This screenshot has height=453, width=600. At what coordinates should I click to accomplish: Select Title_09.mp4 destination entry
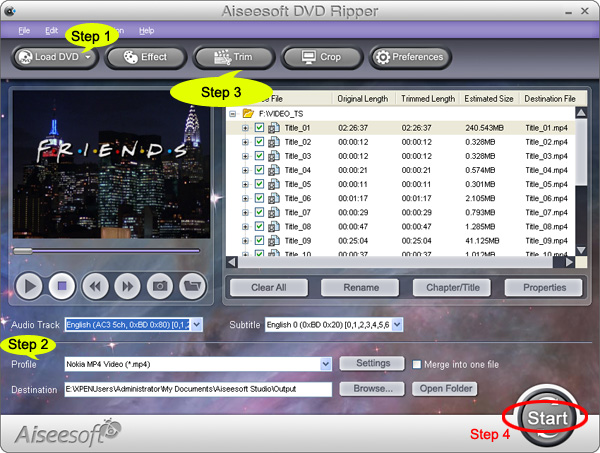click(546, 241)
